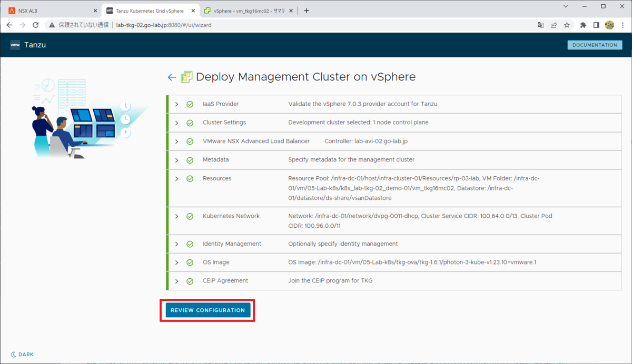632x364 pixels.
Task: Click the green check icon for IaaS Provider
Action: [190, 104]
